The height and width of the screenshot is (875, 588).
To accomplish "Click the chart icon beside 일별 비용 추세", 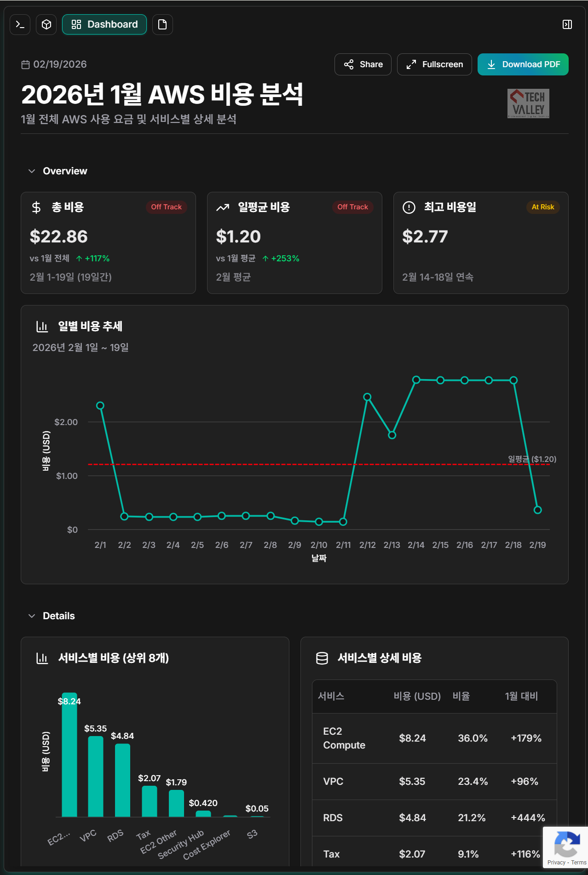I will pyautogui.click(x=42, y=327).
